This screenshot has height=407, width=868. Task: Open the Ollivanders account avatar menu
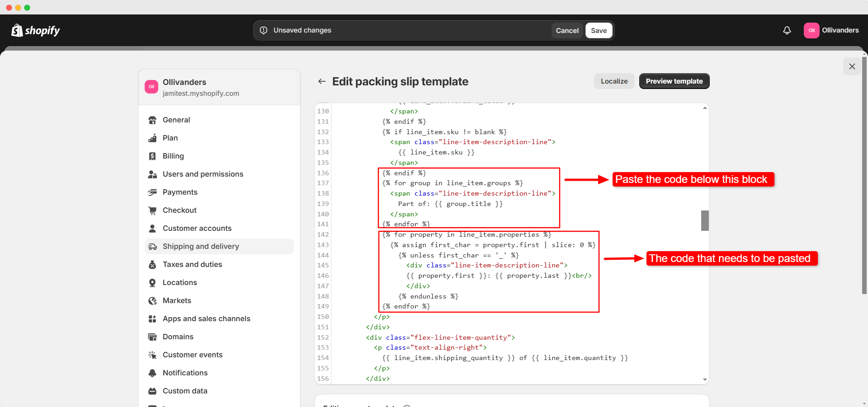tap(811, 30)
